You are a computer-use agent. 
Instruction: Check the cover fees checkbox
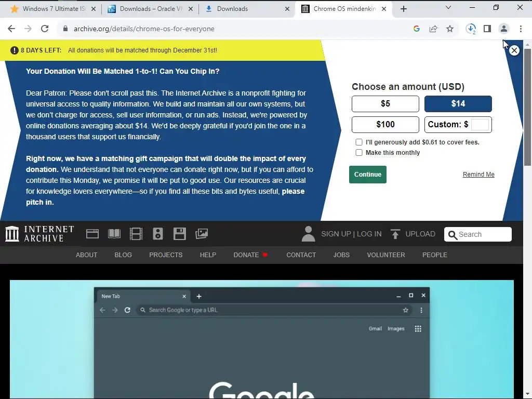(x=359, y=142)
